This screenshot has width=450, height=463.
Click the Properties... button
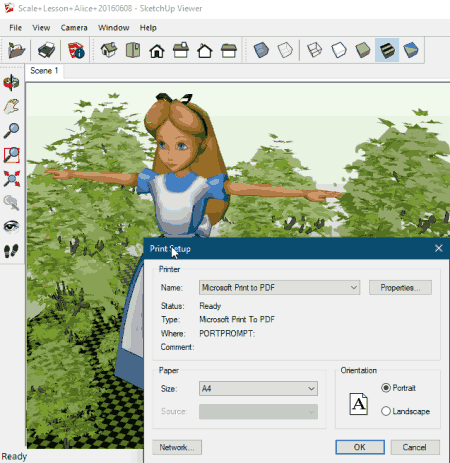pyautogui.click(x=400, y=288)
